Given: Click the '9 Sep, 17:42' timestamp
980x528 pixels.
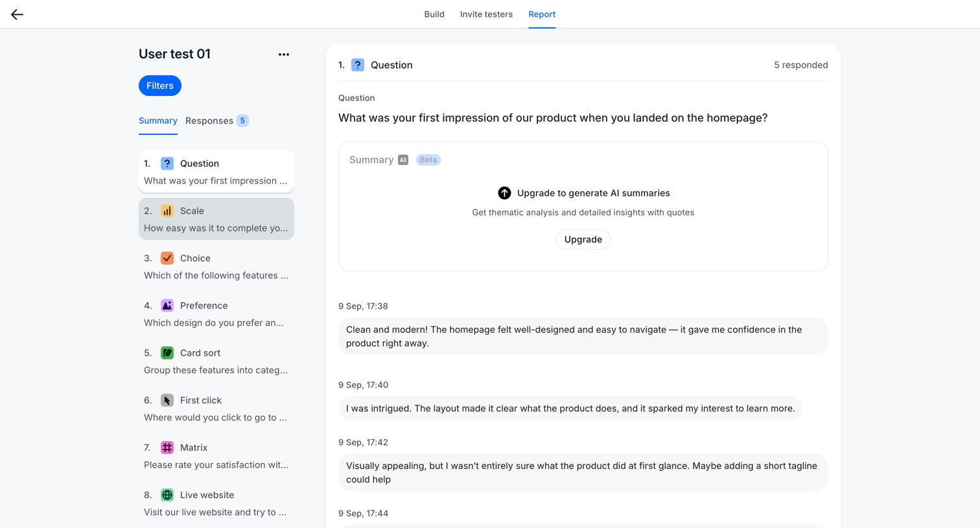Looking at the screenshot, I should [363, 442].
